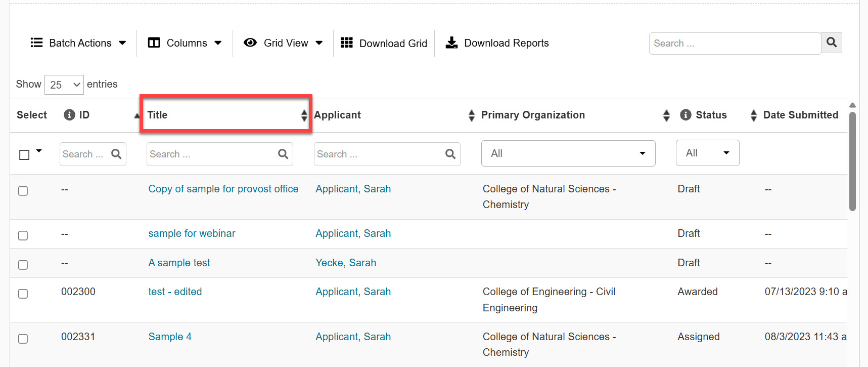Open the Columns menu
The height and width of the screenshot is (367, 868).
click(x=185, y=43)
